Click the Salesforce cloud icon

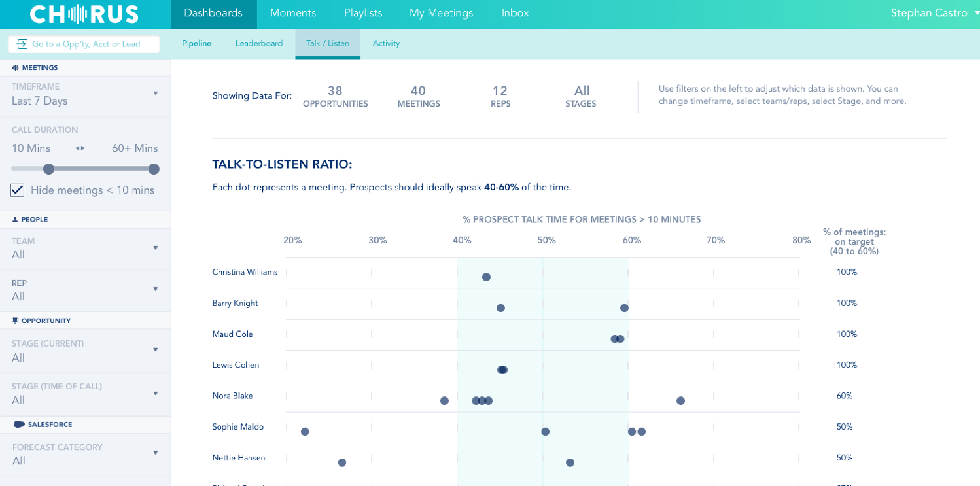(x=18, y=424)
